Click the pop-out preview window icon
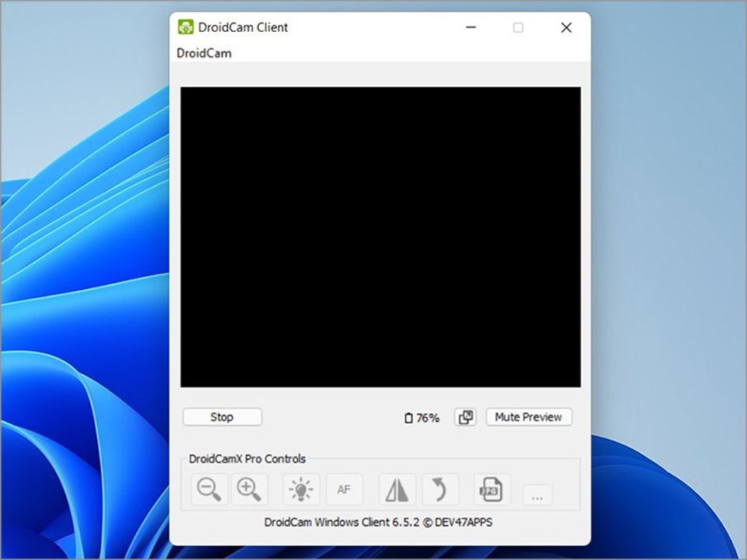Image resolution: width=747 pixels, height=560 pixels. pos(465,417)
